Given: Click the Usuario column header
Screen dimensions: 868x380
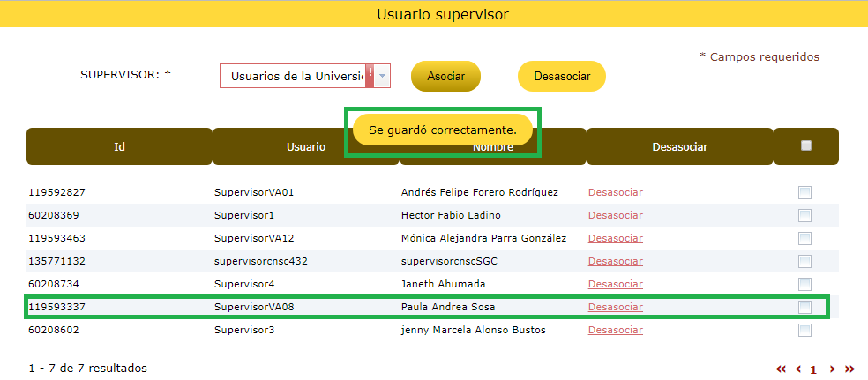Looking at the screenshot, I should click(305, 147).
